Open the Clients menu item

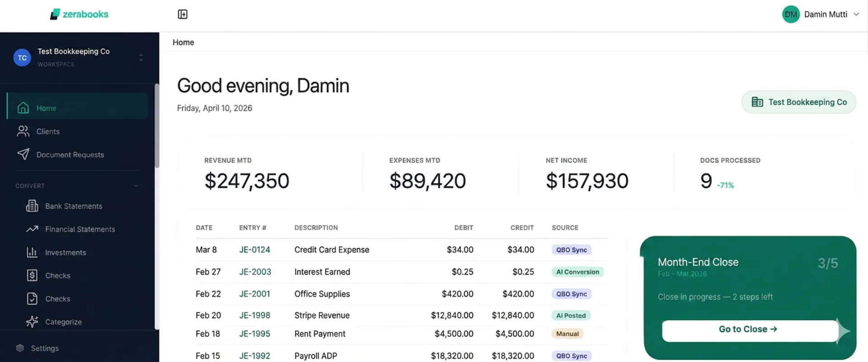coord(48,132)
